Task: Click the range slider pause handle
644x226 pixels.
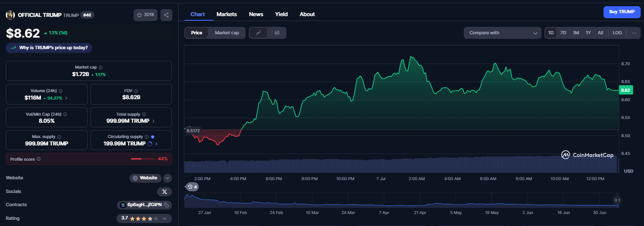Action: pos(617,200)
